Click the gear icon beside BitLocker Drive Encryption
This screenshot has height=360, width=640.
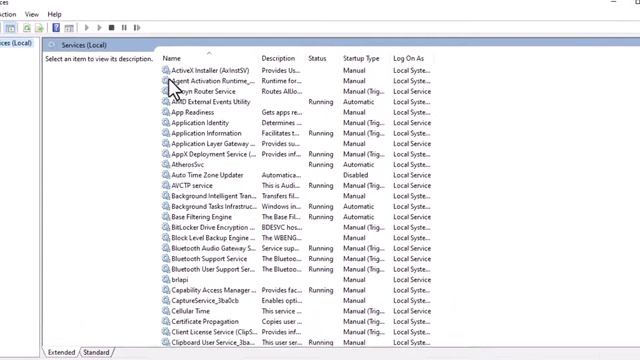[166, 227]
